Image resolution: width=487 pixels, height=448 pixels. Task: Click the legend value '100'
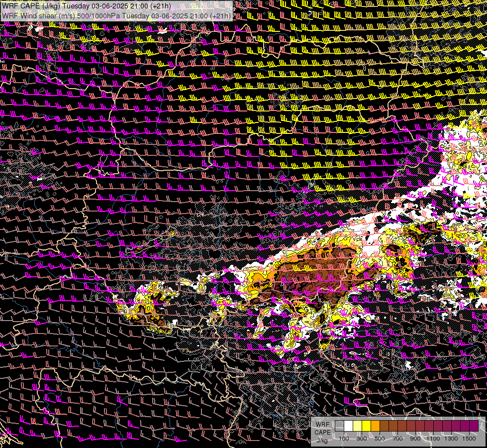(344, 439)
